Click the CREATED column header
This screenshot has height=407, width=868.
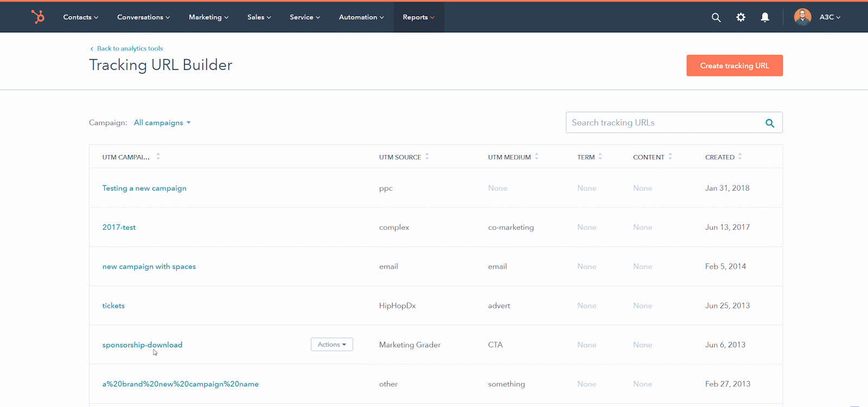coord(720,157)
